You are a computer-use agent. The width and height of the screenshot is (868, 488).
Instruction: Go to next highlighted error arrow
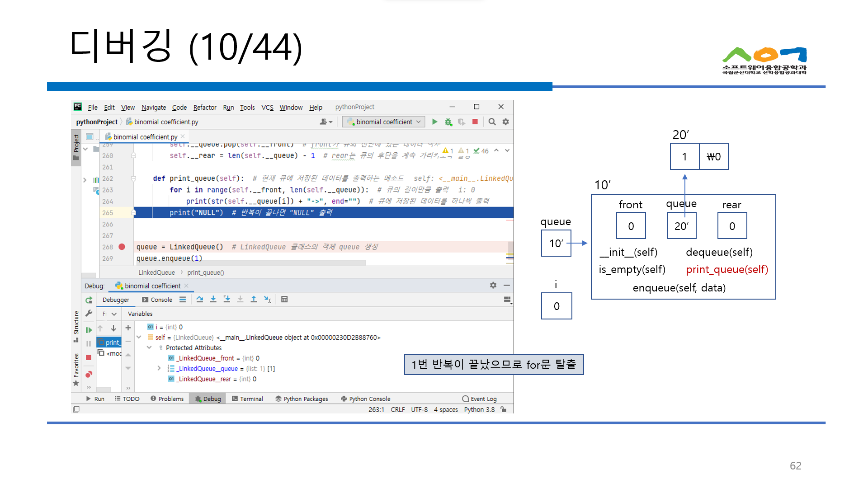click(x=507, y=150)
